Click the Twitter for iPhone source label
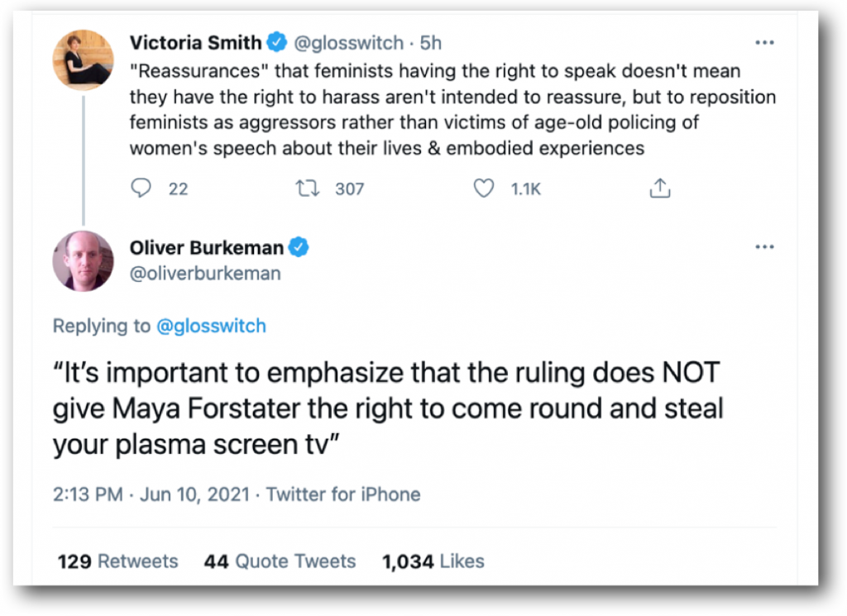Image resolution: width=847 pixels, height=616 pixels. [x=343, y=494]
